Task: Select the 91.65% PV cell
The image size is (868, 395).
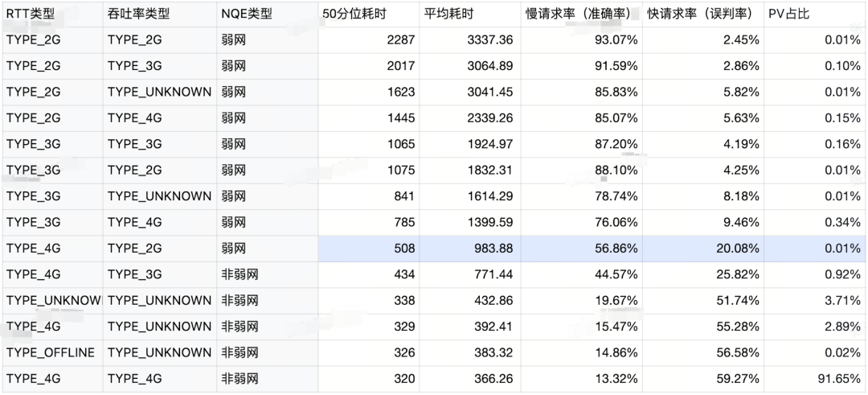Action: 815,378
